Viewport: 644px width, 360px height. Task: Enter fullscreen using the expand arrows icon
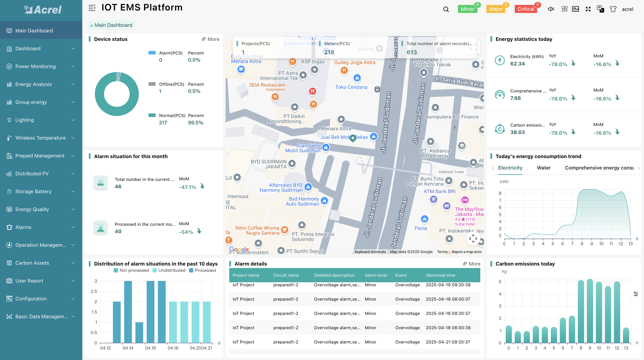[588, 9]
